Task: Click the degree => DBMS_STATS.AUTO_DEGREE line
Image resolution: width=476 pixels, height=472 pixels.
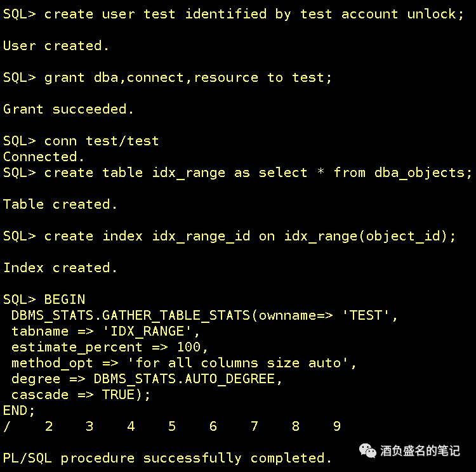Action: (x=147, y=379)
